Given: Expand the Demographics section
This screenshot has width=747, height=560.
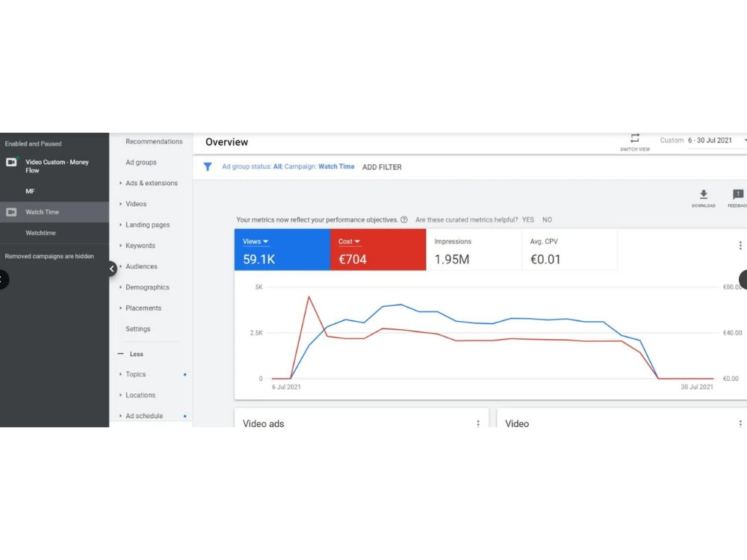Looking at the screenshot, I should tap(147, 287).
